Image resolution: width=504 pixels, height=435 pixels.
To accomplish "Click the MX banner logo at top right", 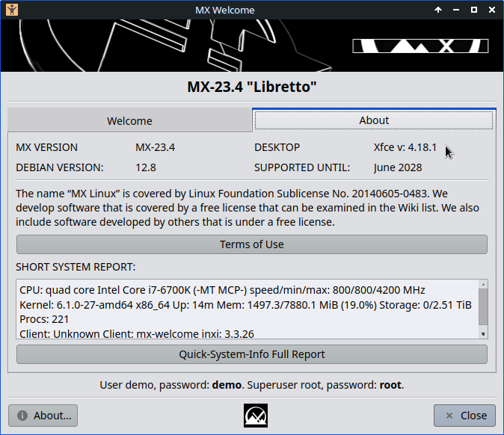I will pos(420,46).
